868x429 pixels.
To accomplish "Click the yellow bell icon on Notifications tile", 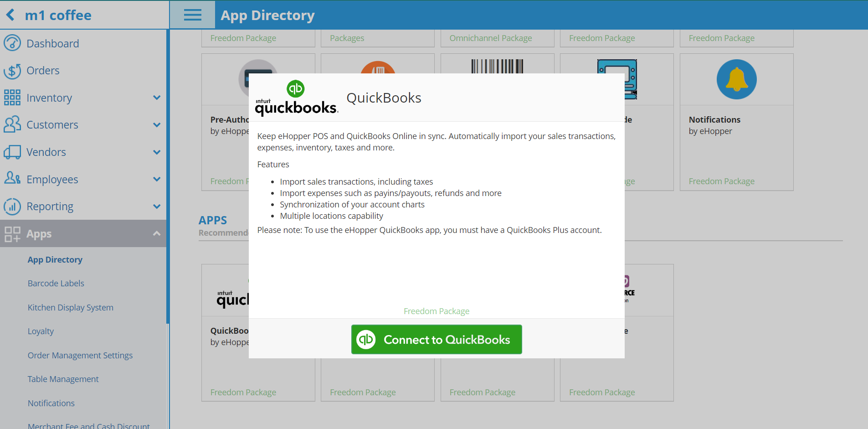I will pyautogui.click(x=736, y=79).
